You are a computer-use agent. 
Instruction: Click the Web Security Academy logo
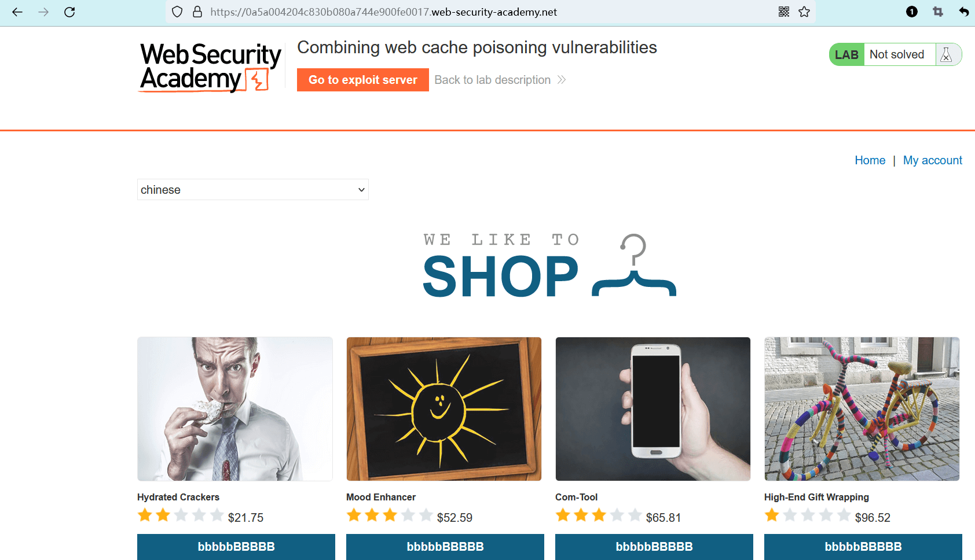click(210, 67)
